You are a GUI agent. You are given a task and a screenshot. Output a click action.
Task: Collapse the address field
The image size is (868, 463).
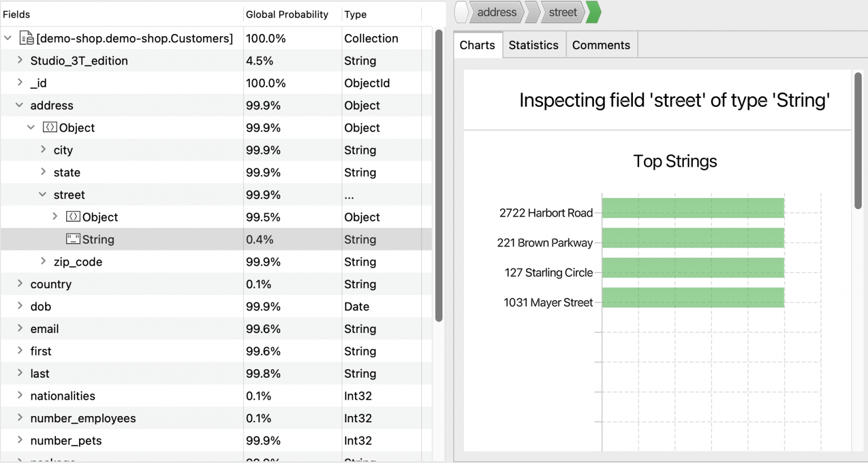20,105
